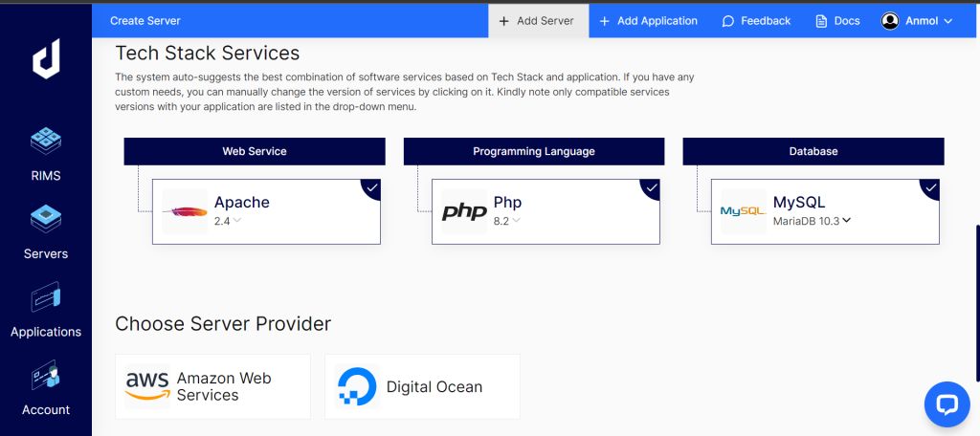Open RIMS from the sidebar
The image size is (980, 436).
coord(46,153)
